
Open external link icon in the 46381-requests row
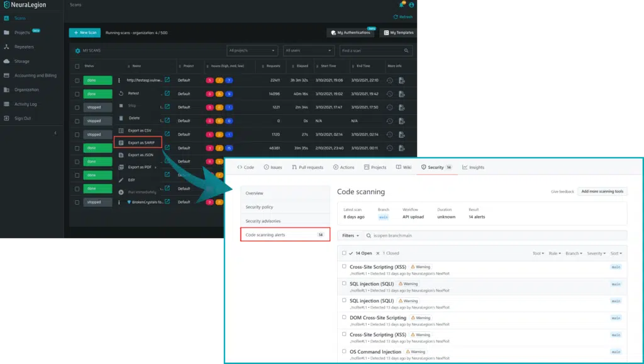coord(167,147)
